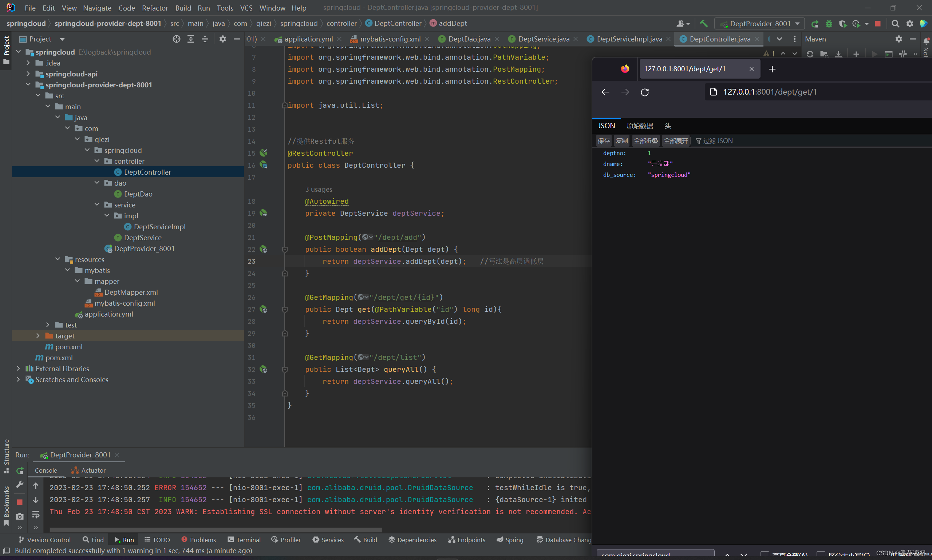Click the 复制 button in JSON viewer
932x560 pixels.
pyautogui.click(x=621, y=141)
